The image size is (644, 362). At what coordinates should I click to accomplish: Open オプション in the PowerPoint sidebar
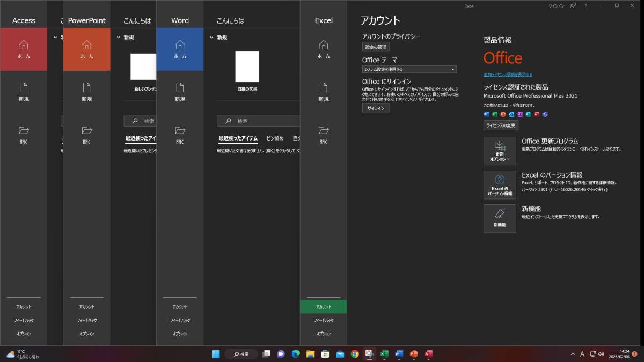[87, 334]
